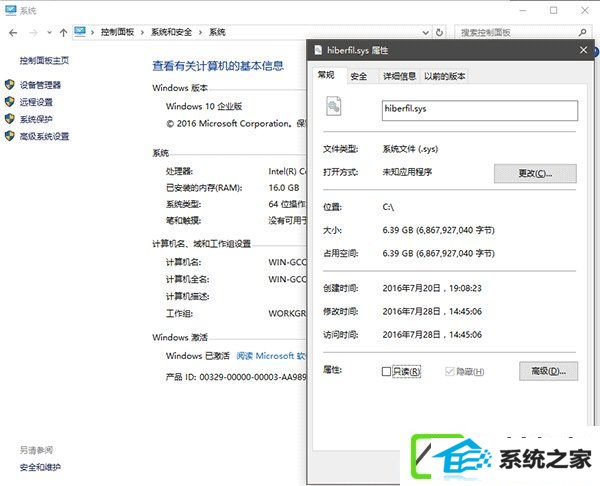Click 未知应用程序 open-with value
Screen dimensions: 600x486
tap(407, 172)
